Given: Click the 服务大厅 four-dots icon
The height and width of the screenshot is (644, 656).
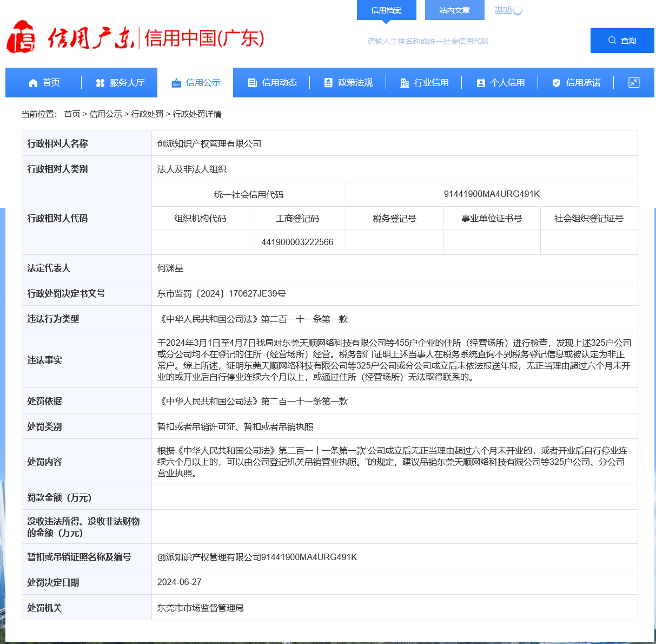Looking at the screenshot, I should 100,83.
